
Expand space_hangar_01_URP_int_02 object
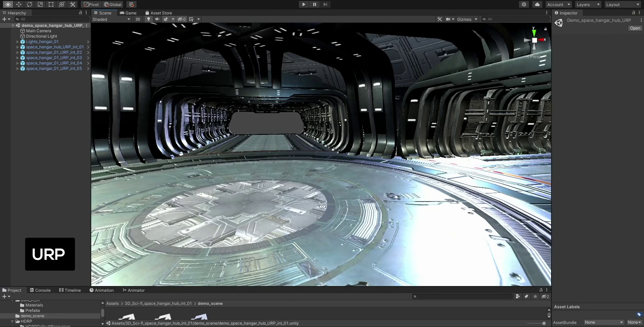17,52
